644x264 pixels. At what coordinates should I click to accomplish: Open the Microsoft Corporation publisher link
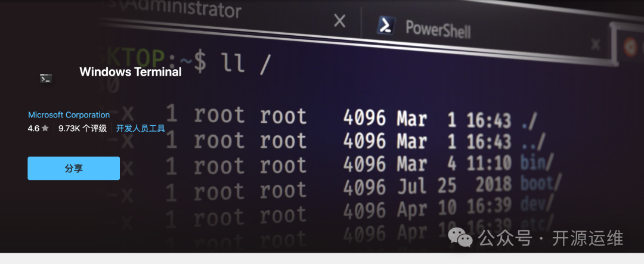[x=69, y=115]
